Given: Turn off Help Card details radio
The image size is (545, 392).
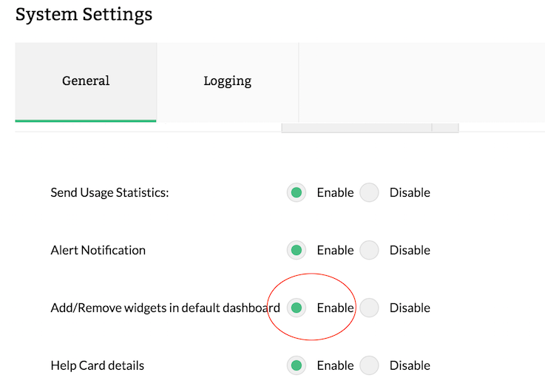Looking at the screenshot, I should tap(369, 365).
